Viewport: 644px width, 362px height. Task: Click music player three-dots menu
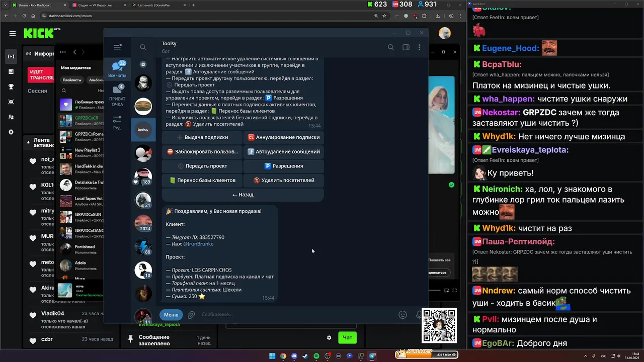(x=63, y=52)
